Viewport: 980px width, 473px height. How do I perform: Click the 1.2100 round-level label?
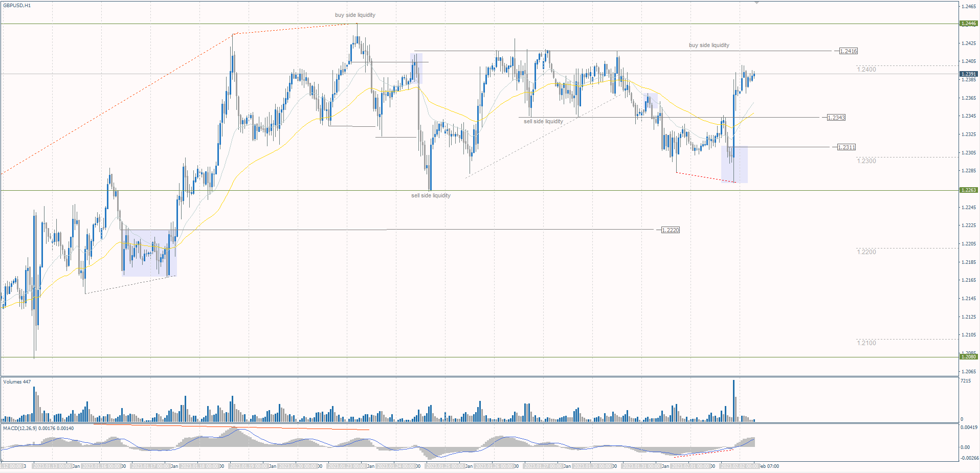(866, 343)
